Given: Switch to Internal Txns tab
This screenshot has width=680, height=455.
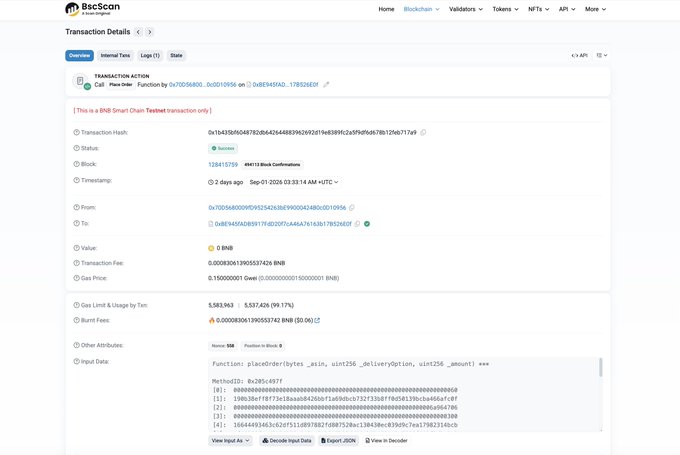Looking at the screenshot, I should point(115,56).
